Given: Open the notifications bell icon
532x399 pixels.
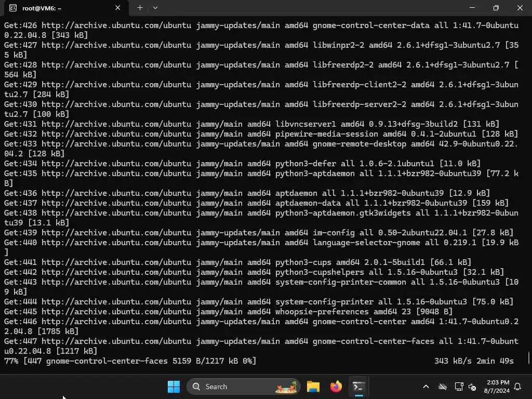Looking at the screenshot, I should (517, 387).
